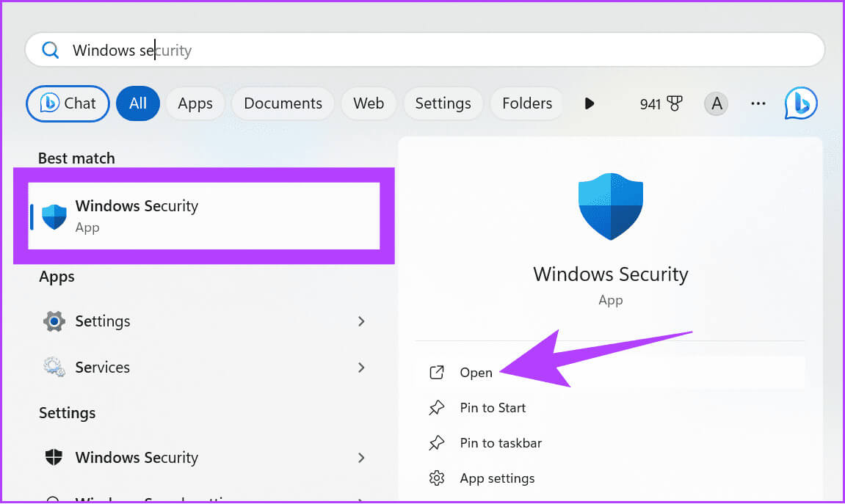The width and height of the screenshot is (845, 504).
Task: Click the pin icon beside Pin to Start
Action: (x=437, y=408)
